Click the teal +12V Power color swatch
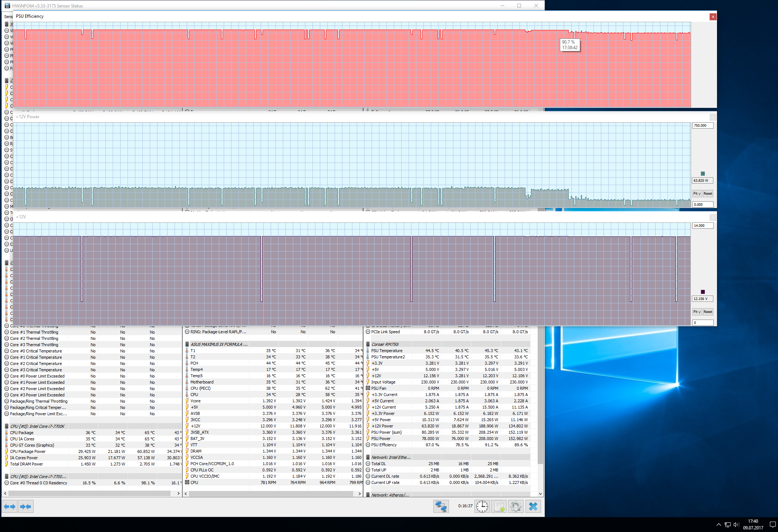 (703, 174)
